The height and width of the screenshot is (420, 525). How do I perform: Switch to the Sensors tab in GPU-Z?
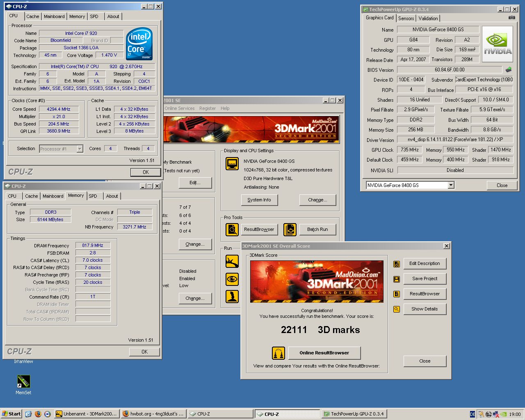pyautogui.click(x=406, y=18)
